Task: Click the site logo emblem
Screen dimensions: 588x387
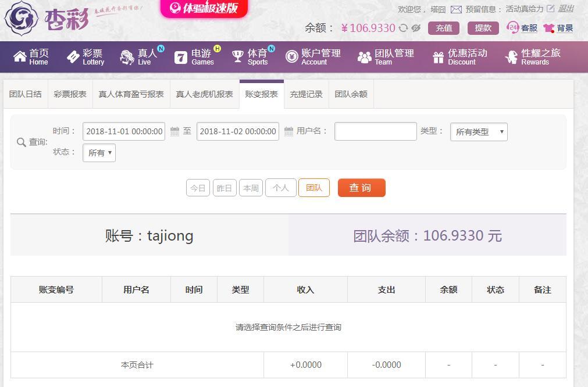Action: (21, 18)
